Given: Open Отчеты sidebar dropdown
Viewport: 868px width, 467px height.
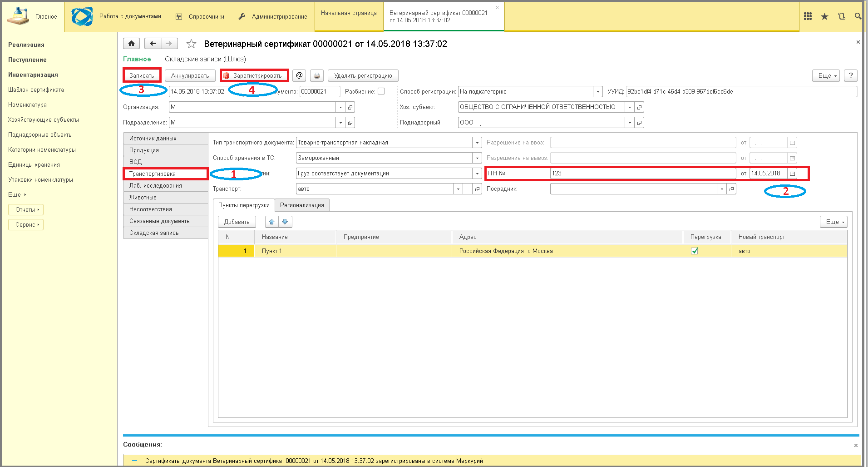Looking at the screenshot, I should 26,209.
